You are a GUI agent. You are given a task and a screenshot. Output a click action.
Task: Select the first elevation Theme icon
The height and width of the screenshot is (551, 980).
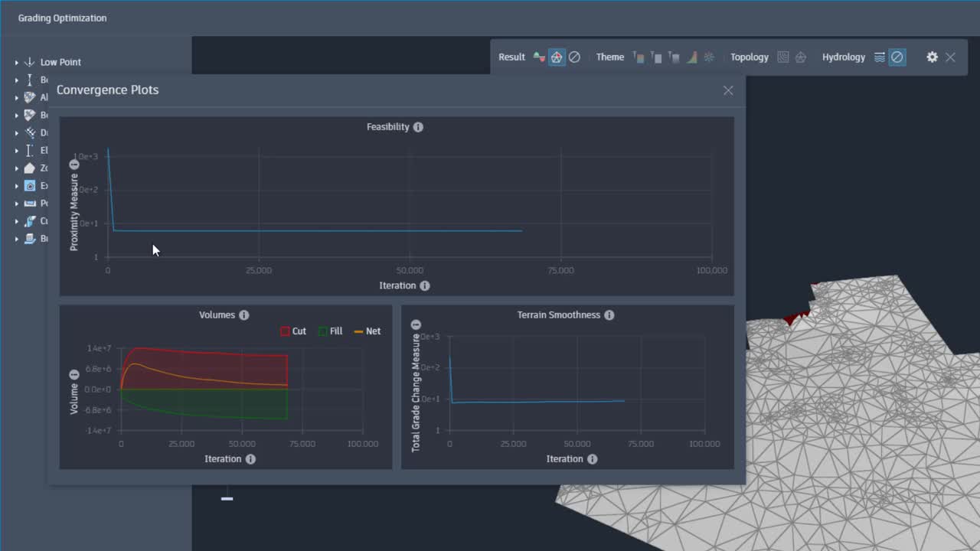coord(639,57)
